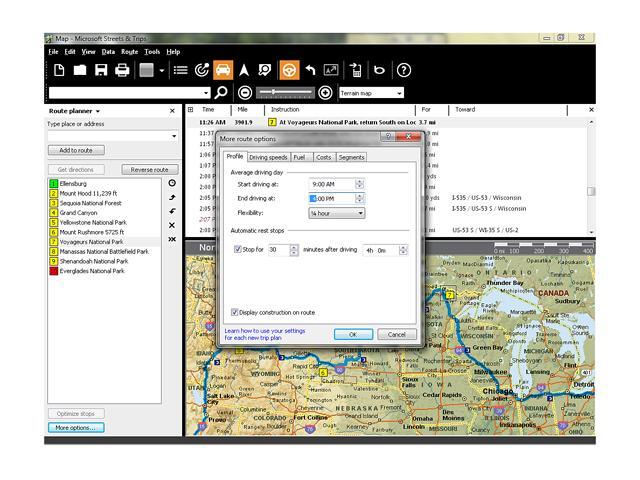Screen dimensions: 640x480
Task: Click the zoom level slider
Action: point(285,93)
